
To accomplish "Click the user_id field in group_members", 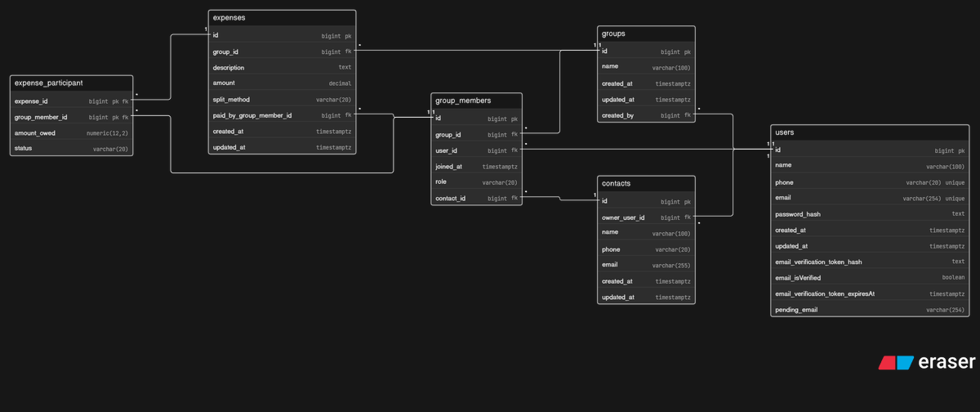I will [x=477, y=150].
